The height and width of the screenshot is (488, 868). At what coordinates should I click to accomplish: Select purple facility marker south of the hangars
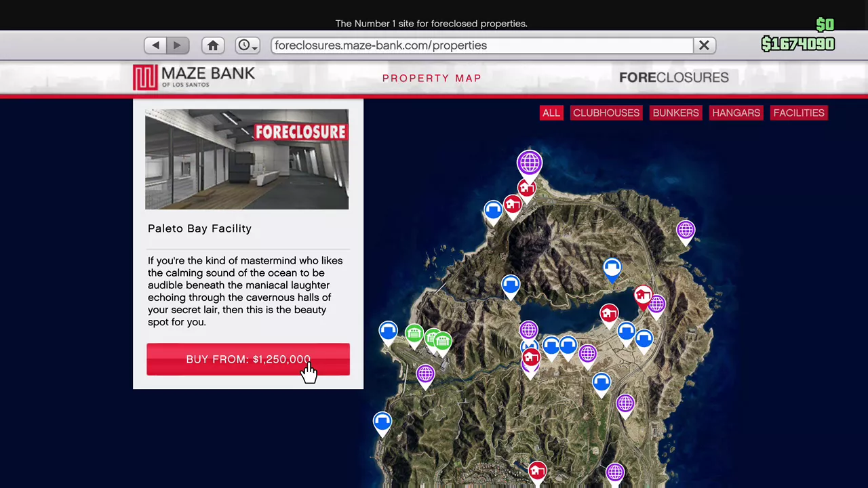coord(425,374)
